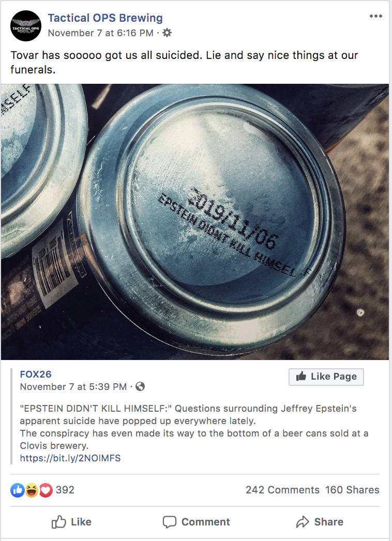Like the post
The image size is (392, 541).
click(x=71, y=522)
